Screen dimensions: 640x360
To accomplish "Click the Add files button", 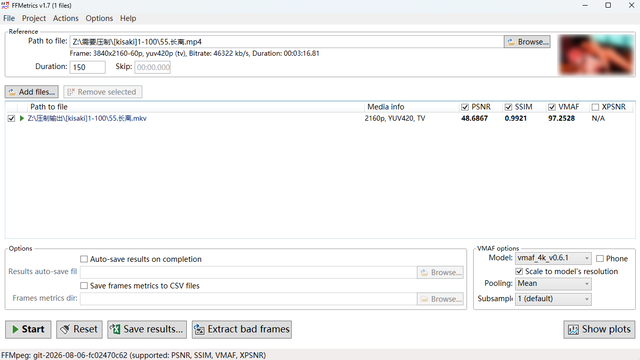I will (32, 92).
